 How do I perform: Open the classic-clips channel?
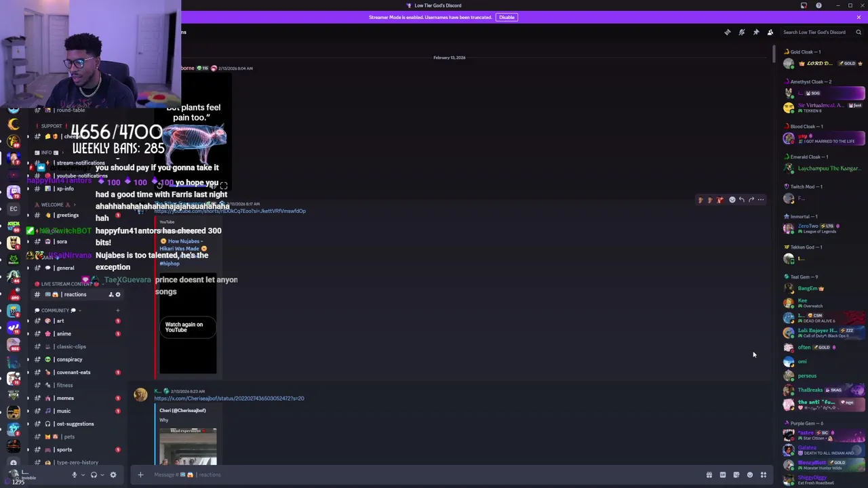(78, 346)
